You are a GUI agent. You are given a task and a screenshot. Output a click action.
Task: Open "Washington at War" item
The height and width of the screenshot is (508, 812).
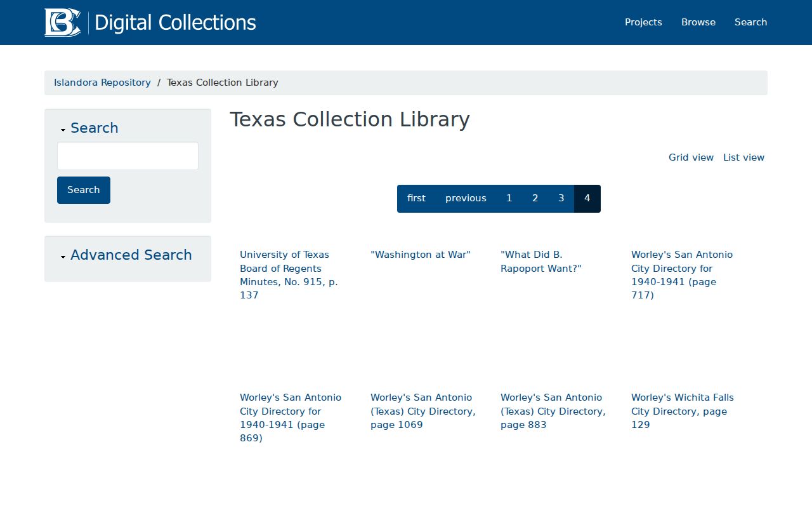tap(421, 255)
